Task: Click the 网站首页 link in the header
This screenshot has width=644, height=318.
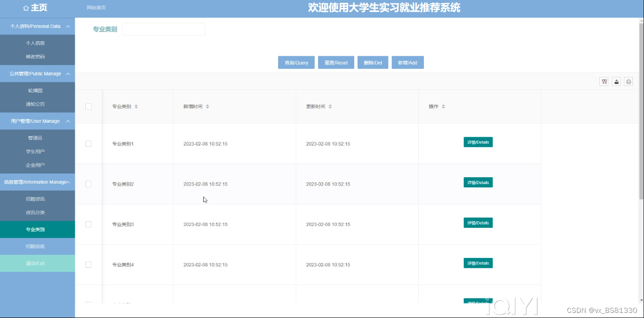Action: click(x=96, y=8)
